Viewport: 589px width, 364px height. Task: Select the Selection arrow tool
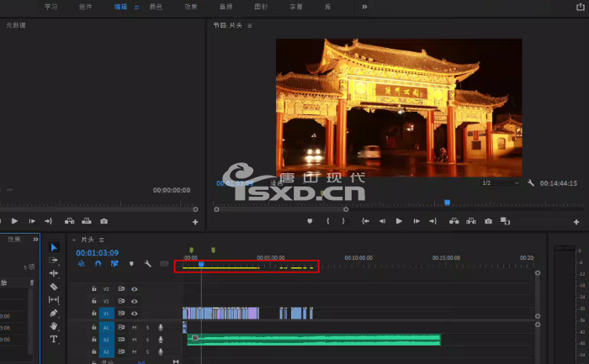click(54, 247)
